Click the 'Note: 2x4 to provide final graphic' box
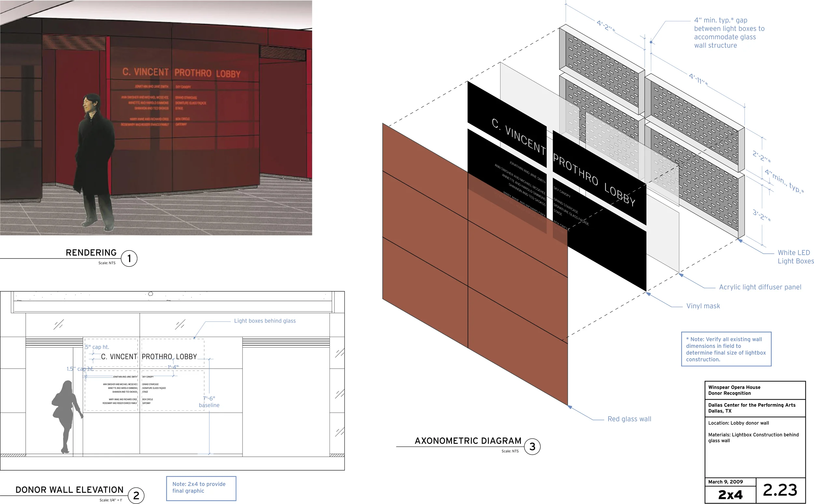Viewport: 814px width, 504px height. pos(201,488)
